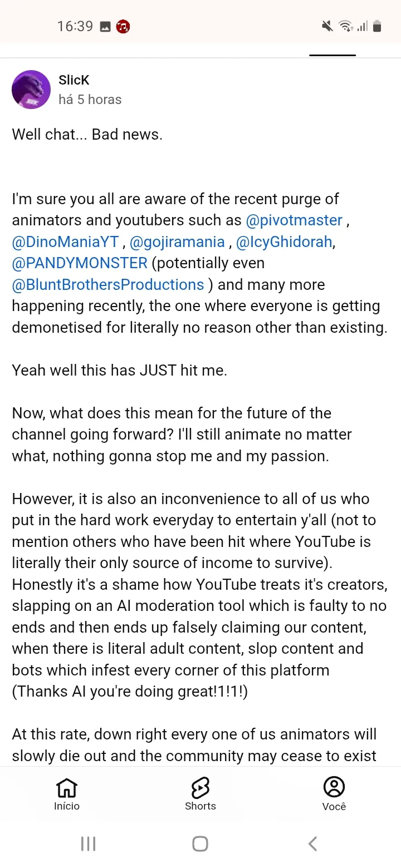Image resolution: width=401 pixels, height=868 pixels.
Task: Visit the @IcyGhidorah channel mention
Action: pyautogui.click(x=284, y=242)
